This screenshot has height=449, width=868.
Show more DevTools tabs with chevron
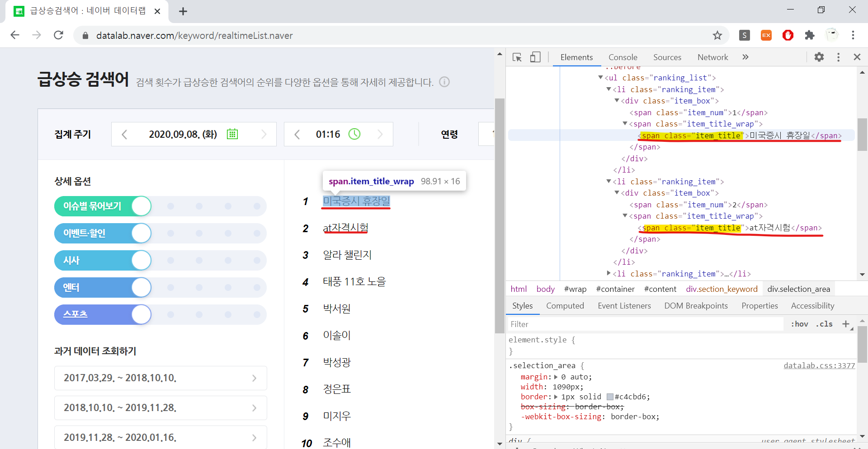[745, 57]
